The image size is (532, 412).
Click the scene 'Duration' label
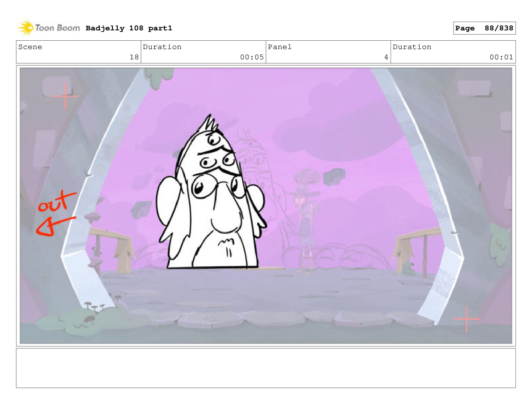coord(162,47)
